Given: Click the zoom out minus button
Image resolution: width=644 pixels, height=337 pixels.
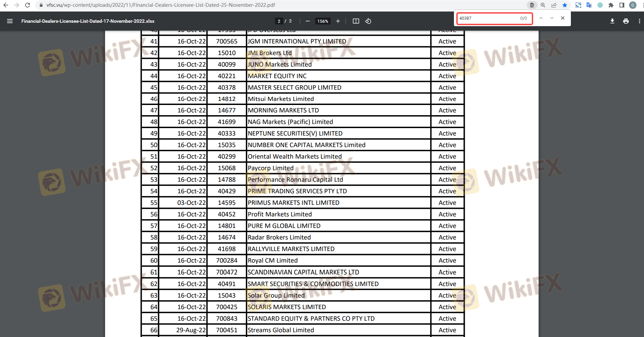Looking at the screenshot, I should [x=308, y=21].
